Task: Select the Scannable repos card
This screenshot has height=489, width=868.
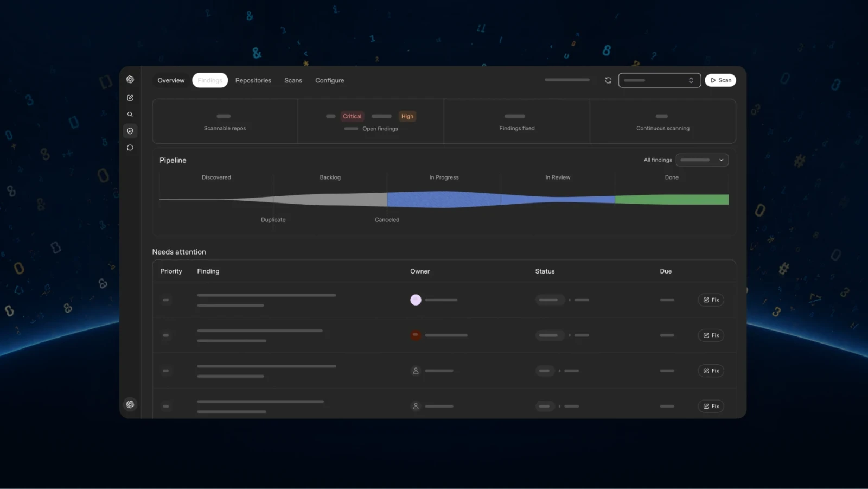Action: (225, 122)
